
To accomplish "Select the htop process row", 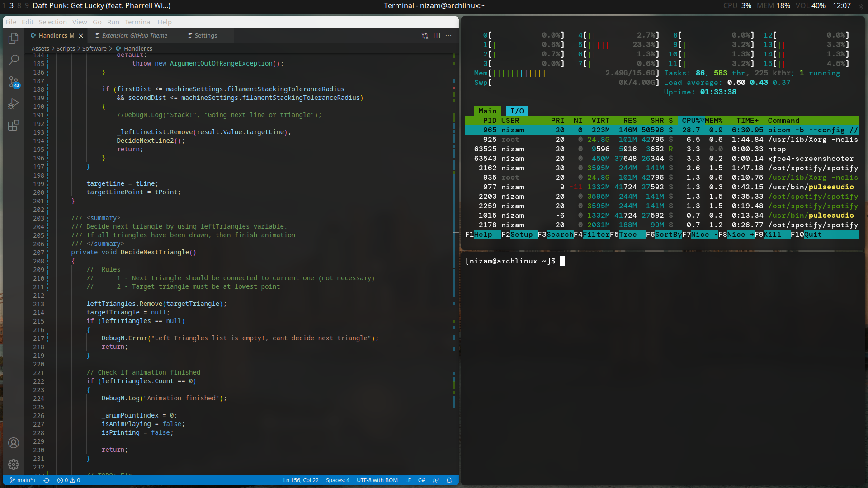I will click(x=661, y=149).
